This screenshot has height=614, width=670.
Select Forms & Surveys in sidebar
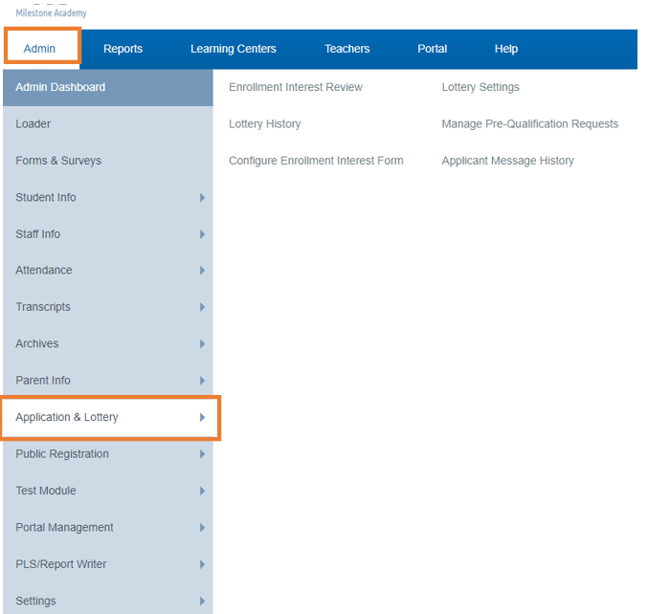point(58,161)
